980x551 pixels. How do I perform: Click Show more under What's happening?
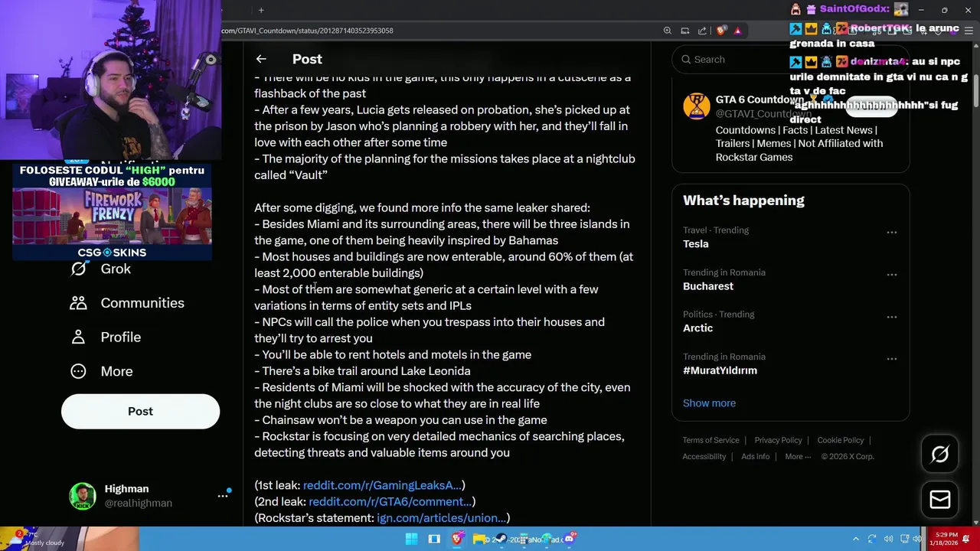coord(709,403)
